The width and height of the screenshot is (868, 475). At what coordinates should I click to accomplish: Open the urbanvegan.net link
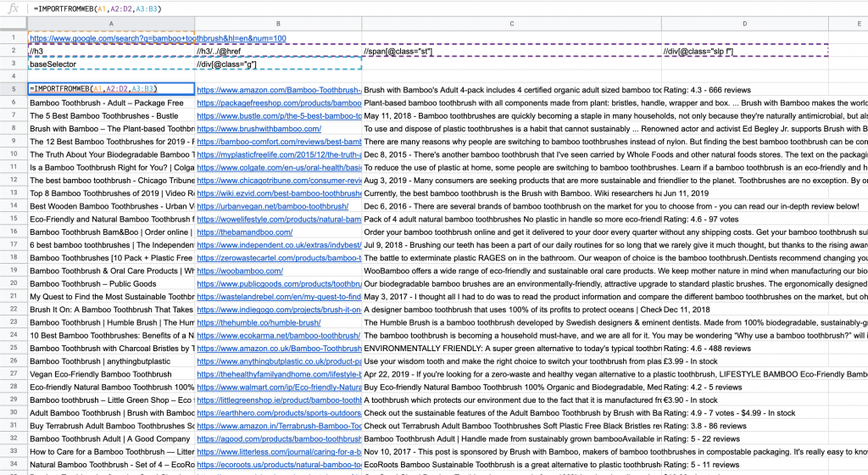click(x=272, y=206)
